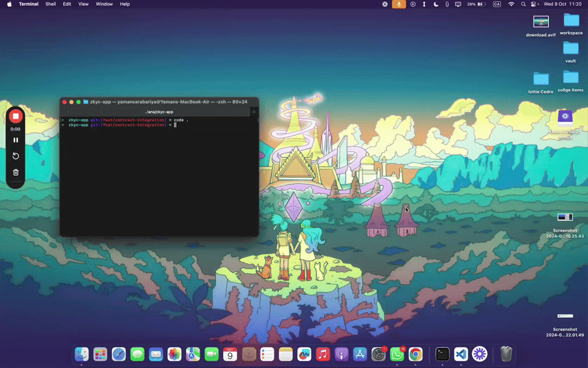This screenshot has height=368, width=588.
Task: Select the vault folder on desktop
Action: [570, 52]
